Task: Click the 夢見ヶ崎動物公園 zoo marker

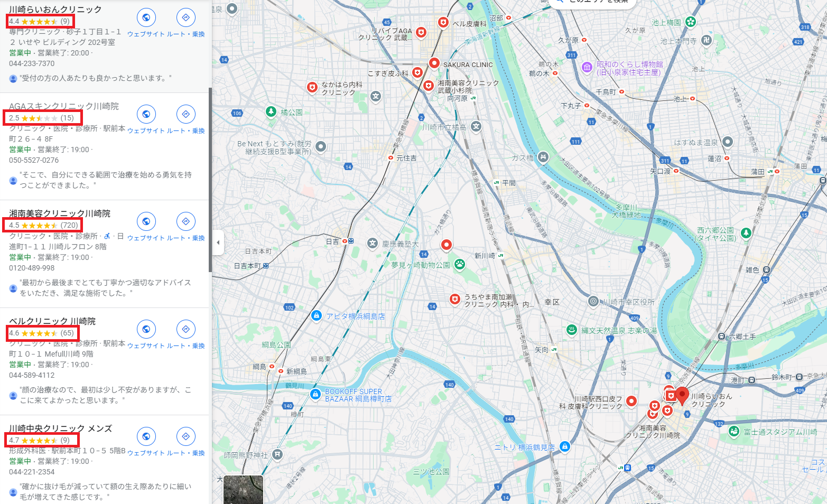Action: coord(460,264)
